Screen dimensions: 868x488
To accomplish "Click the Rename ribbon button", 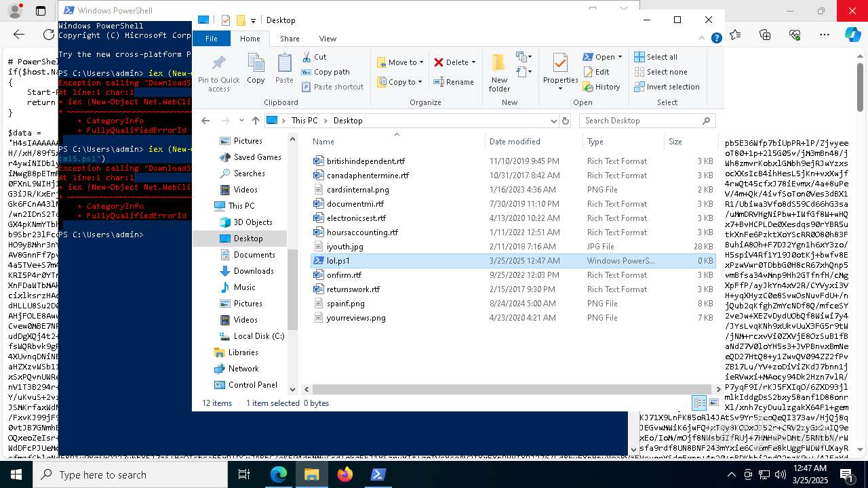I will pyautogui.click(x=454, y=82).
